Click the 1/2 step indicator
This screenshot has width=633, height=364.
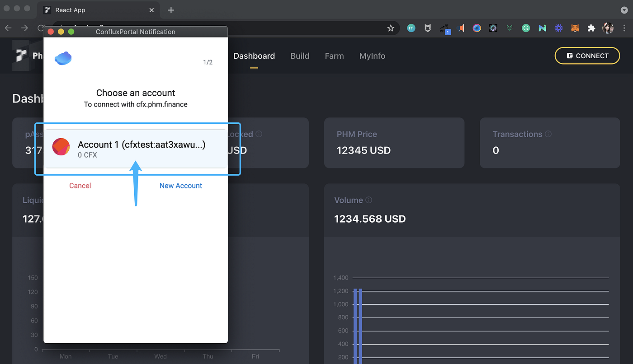208,62
